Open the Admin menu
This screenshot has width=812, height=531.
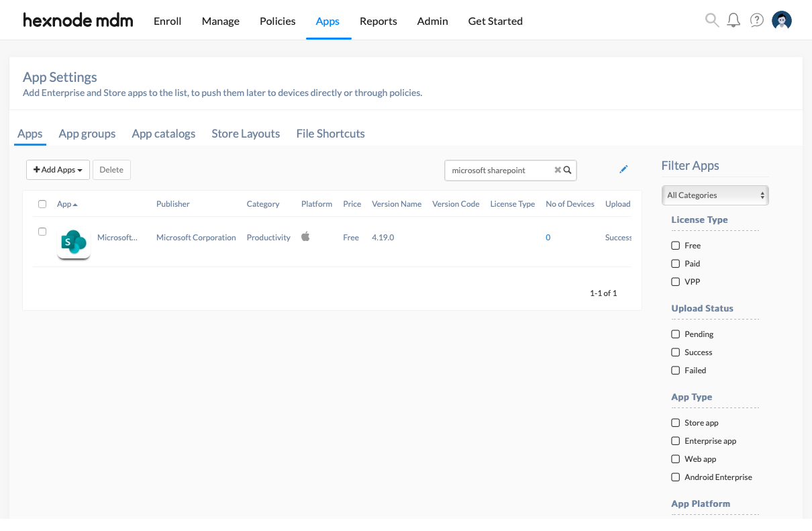[433, 21]
